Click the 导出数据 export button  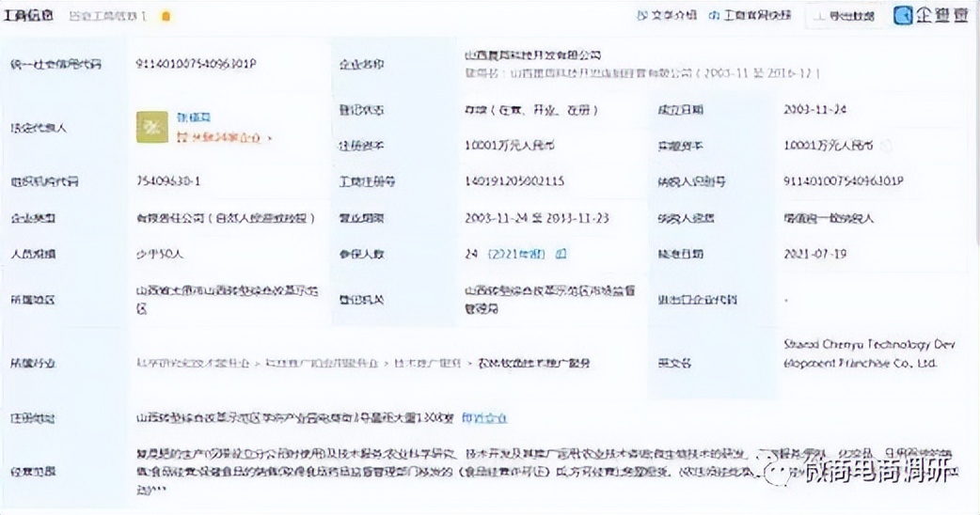[x=845, y=16]
